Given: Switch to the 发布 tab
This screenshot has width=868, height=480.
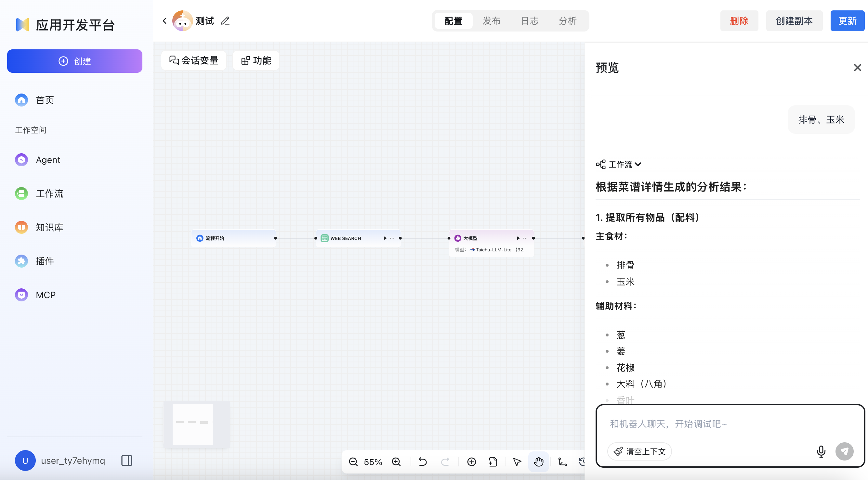Looking at the screenshot, I should click(x=491, y=21).
